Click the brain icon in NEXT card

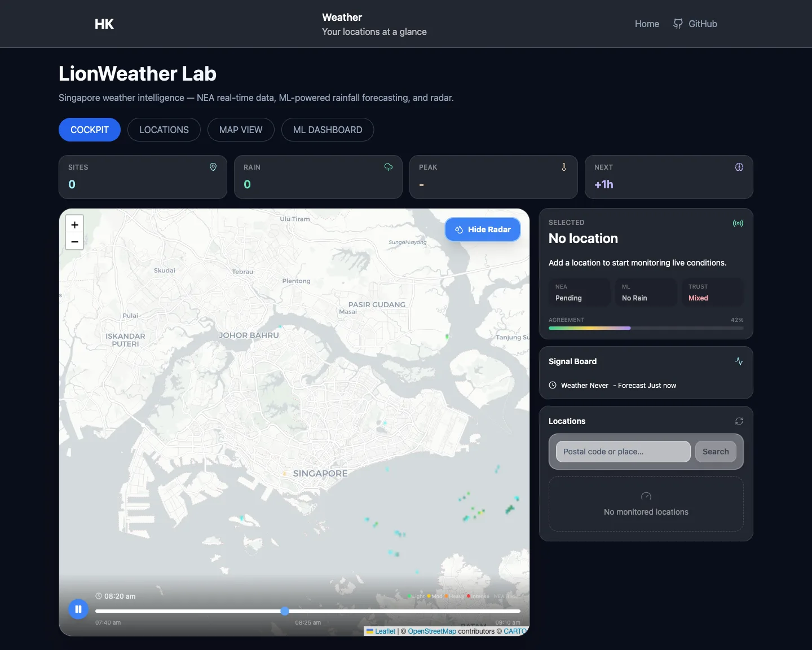coord(739,167)
